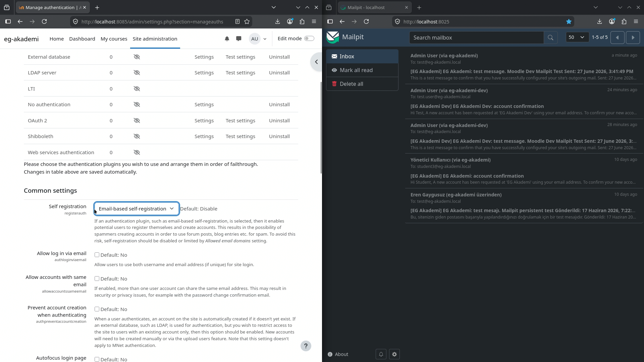
Task: Reload the Moodle admin page
Action: (x=44, y=21)
